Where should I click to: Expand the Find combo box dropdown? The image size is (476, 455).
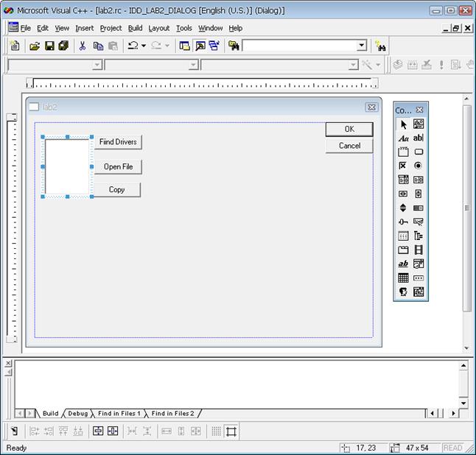tap(361, 46)
